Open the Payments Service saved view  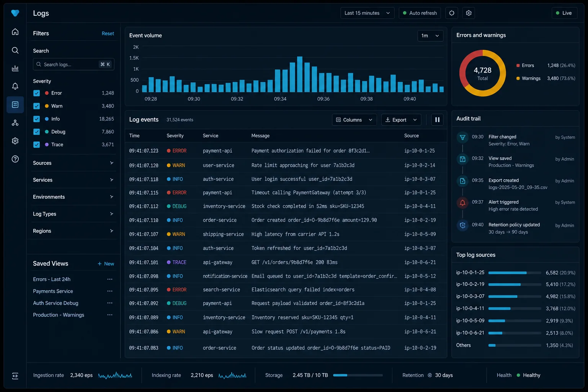[x=53, y=291]
